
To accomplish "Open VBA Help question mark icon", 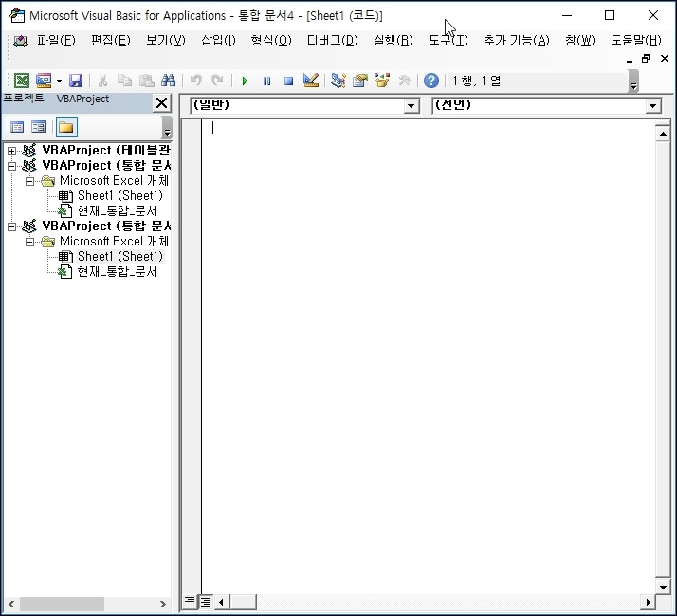I will tap(430, 81).
